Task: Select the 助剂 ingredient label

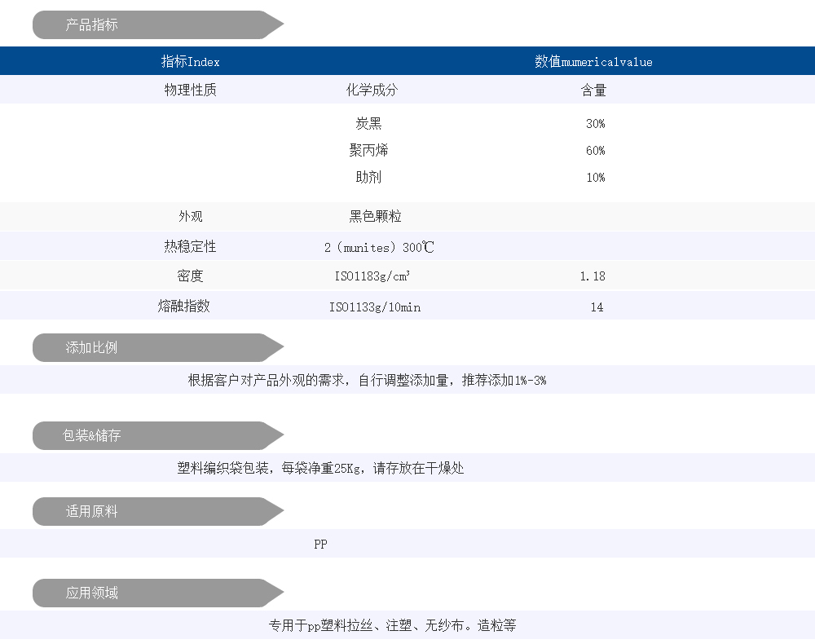Action: coord(368,178)
